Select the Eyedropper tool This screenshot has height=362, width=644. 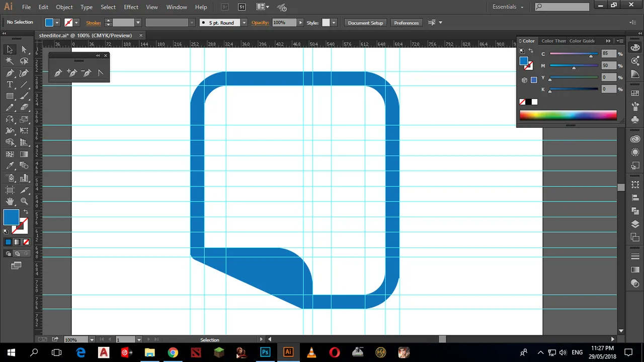pos(10,166)
